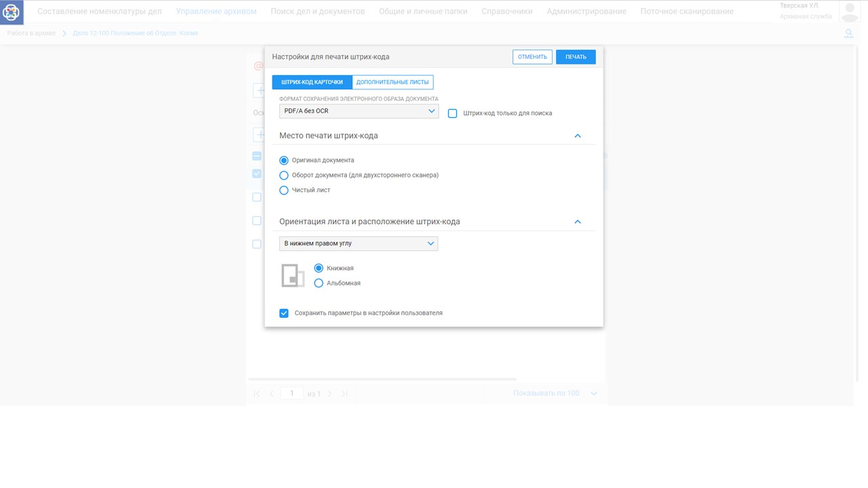The width and height of the screenshot is (868, 488).
Task: Select 'Чистый лист' radio option
Action: pyautogui.click(x=284, y=190)
